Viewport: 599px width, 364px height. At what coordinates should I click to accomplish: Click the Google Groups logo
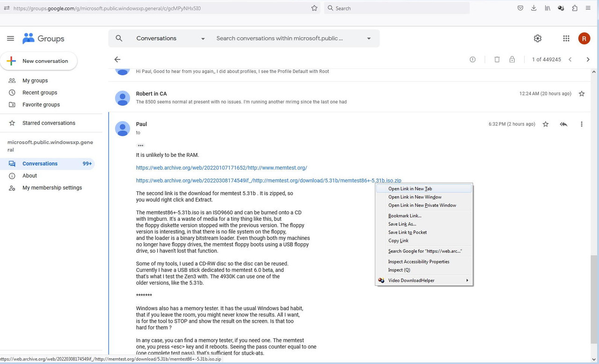(x=43, y=38)
